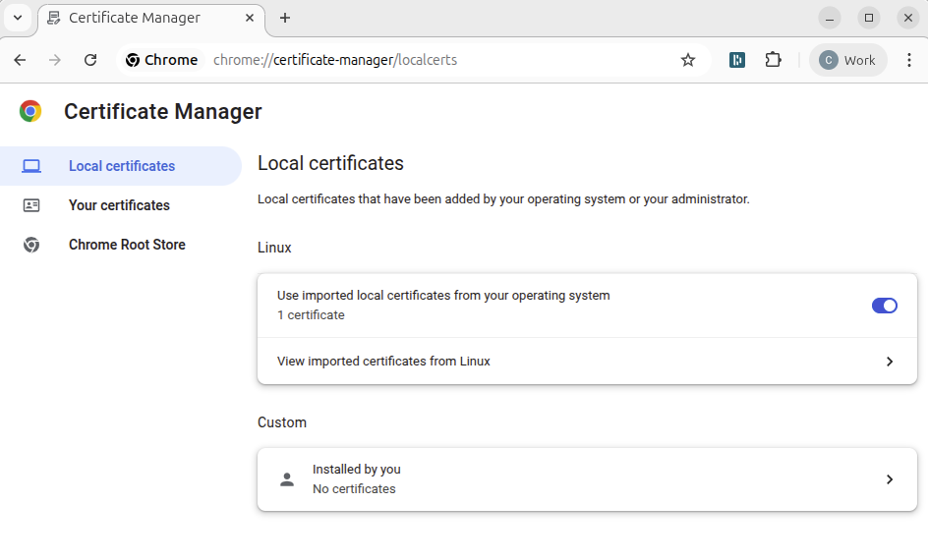The height and width of the screenshot is (560, 928).
Task: Bookmark this page with the star icon
Action: point(688,60)
